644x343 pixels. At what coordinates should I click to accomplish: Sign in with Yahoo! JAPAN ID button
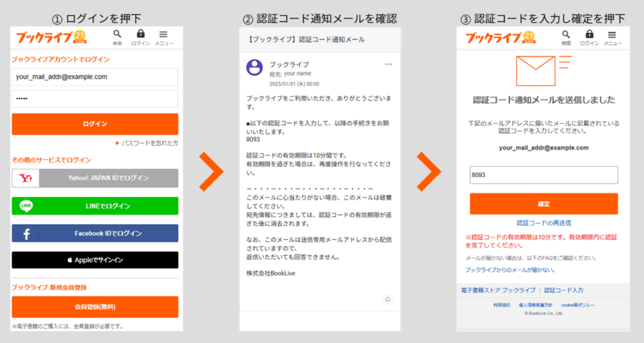[95, 178]
